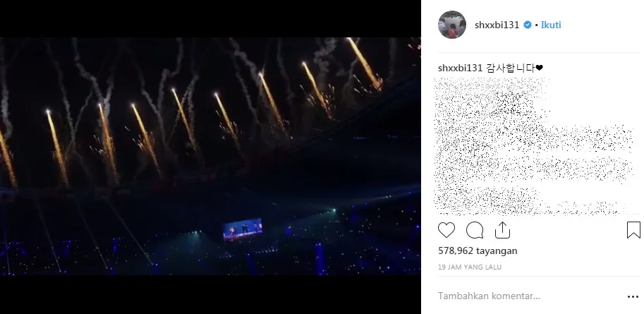Click the stage screen in the video
644x314 pixels.
pyautogui.click(x=243, y=229)
